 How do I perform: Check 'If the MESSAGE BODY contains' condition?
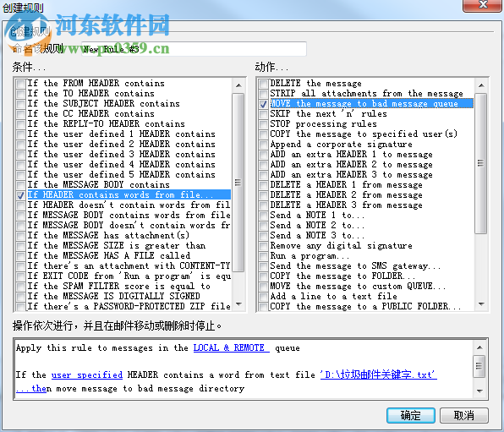point(20,185)
